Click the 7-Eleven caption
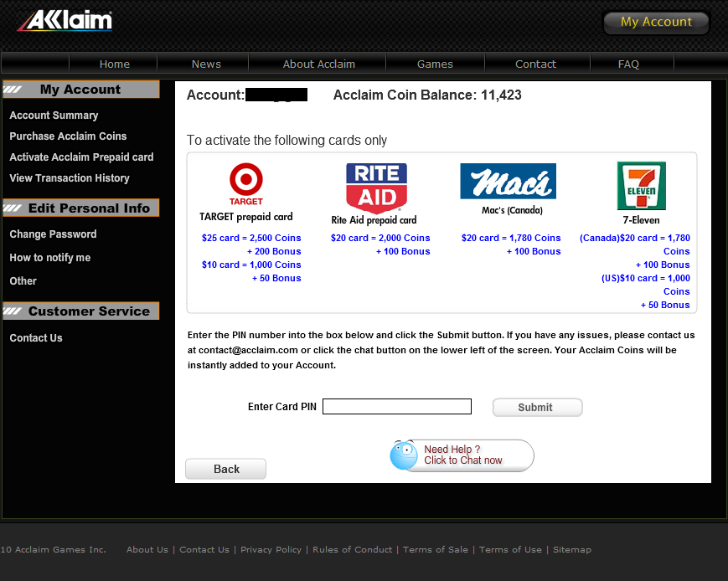728x581 pixels. click(x=641, y=220)
